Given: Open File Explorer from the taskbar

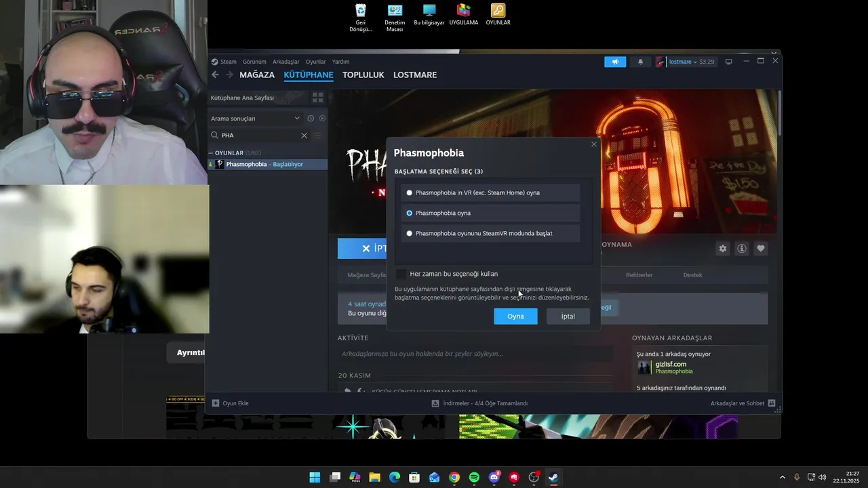Looking at the screenshot, I should (374, 477).
